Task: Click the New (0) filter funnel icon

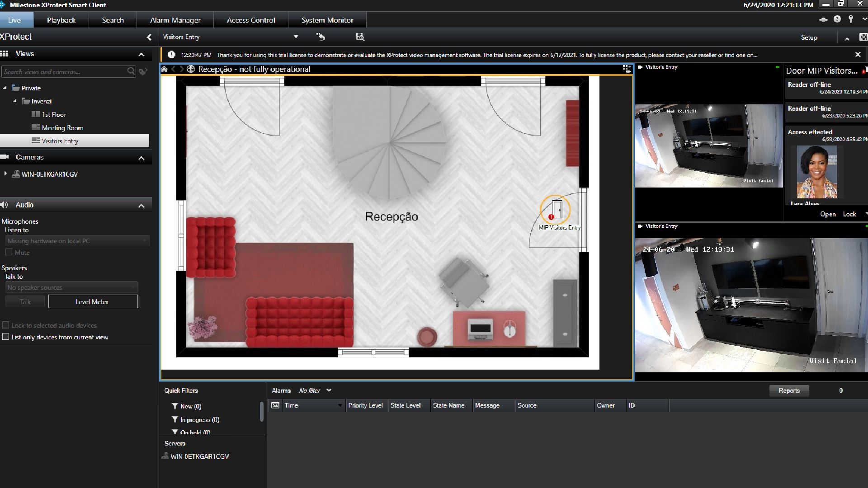Action: click(175, 406)
